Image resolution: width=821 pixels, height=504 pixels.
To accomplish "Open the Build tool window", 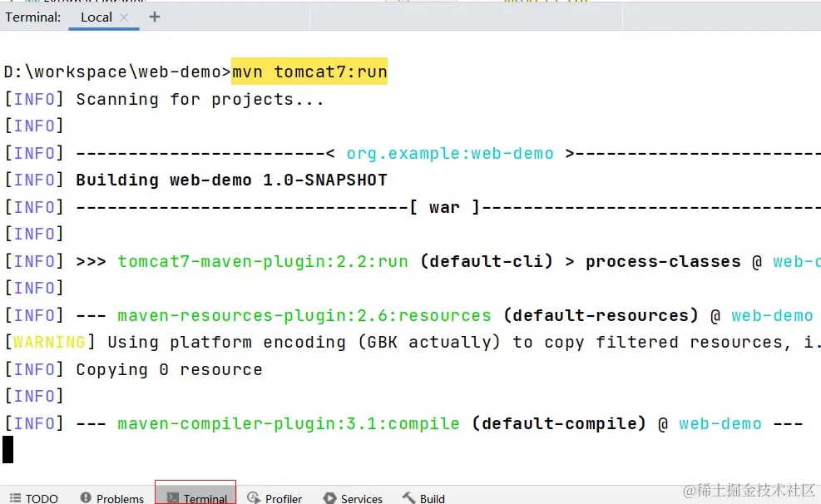I will (423, 497).
